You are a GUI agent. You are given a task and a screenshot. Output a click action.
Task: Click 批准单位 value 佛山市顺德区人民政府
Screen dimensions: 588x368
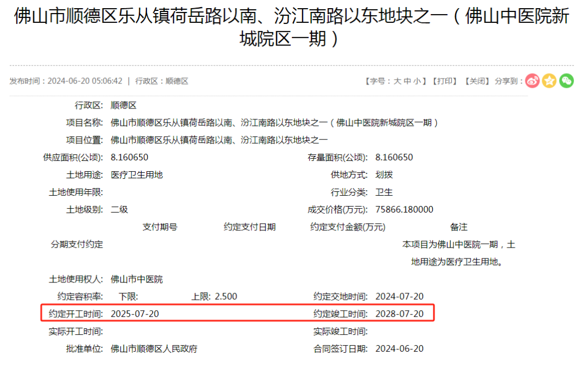click(x=154, y=349)
